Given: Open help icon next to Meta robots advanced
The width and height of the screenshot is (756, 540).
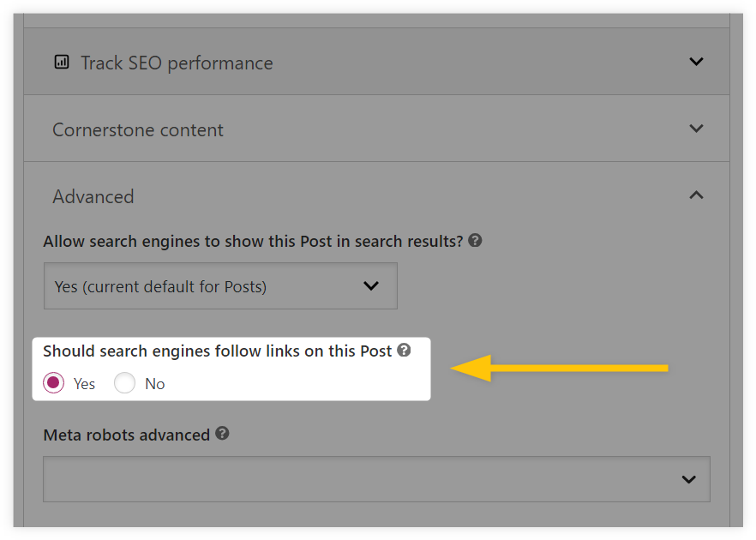Looking at the screenshot, I should point(222,434).
